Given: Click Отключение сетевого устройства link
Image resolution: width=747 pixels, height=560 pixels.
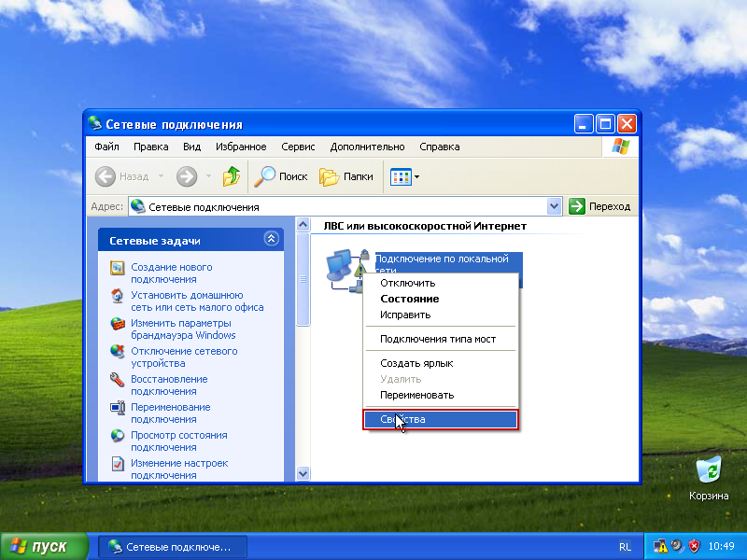Looking at the screenshot, I should coord(184,357).
